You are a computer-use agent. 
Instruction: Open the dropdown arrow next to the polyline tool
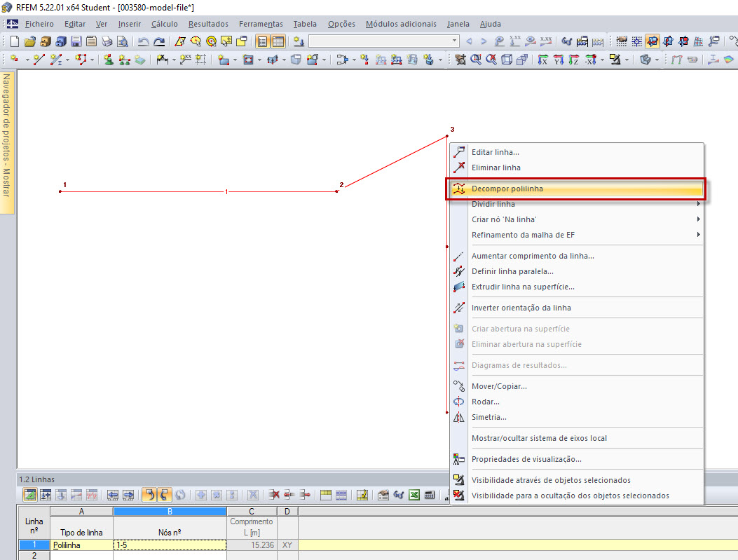(x=92, y=60)
